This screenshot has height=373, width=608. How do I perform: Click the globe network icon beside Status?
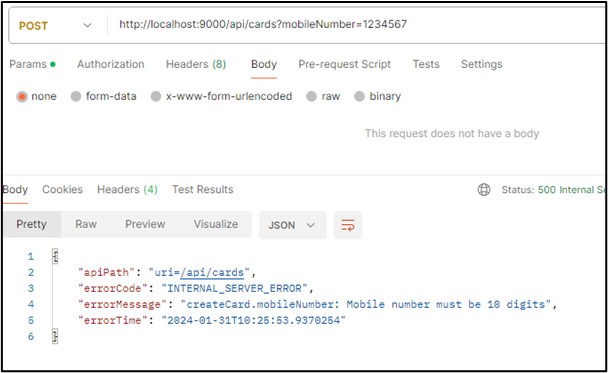(484, 190)
